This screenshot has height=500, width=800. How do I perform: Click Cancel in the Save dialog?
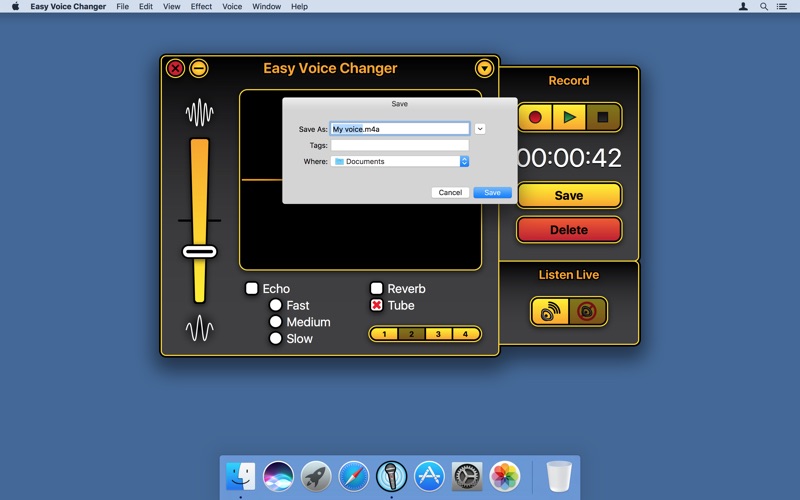point(450,192)
